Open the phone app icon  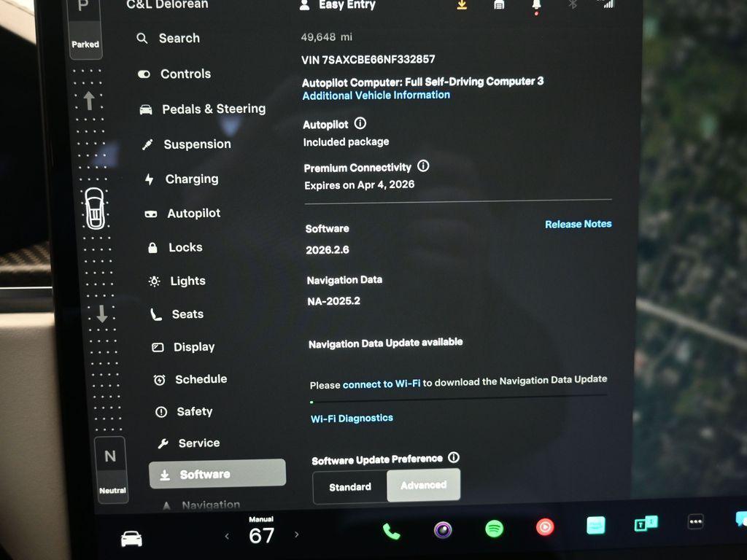(391, 531)
